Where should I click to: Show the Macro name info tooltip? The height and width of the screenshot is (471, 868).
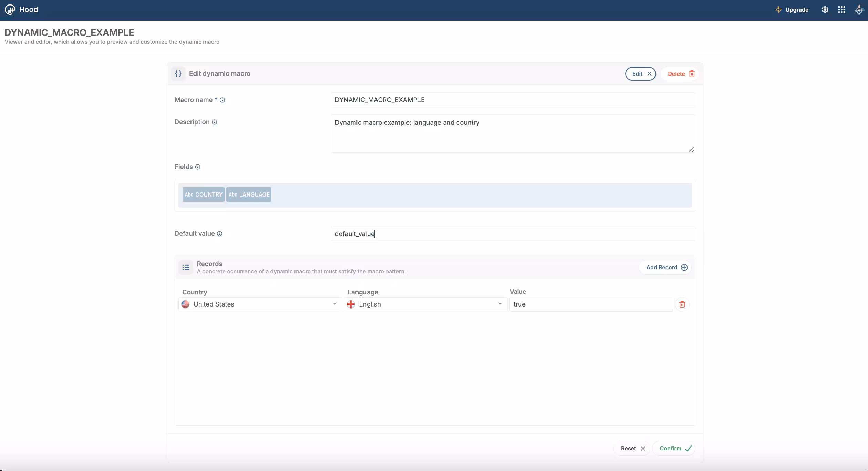pos(223,100)
